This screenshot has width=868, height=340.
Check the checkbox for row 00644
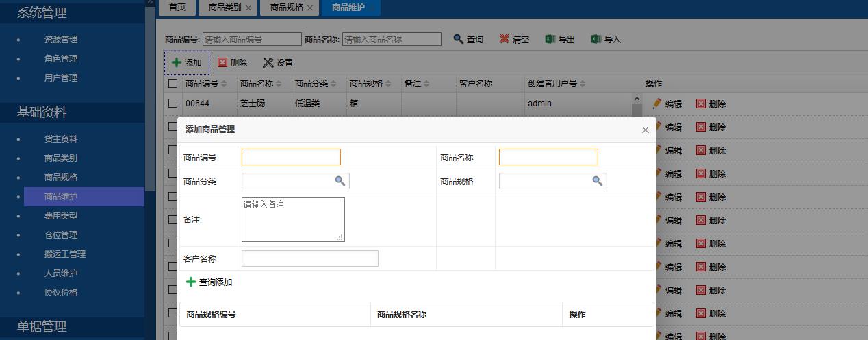coord(173,104)
